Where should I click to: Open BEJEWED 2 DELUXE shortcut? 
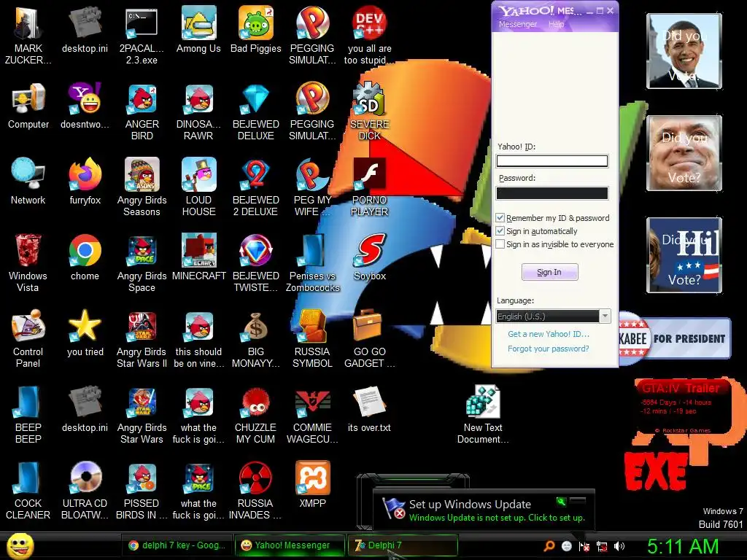click(x=256, y=187)
